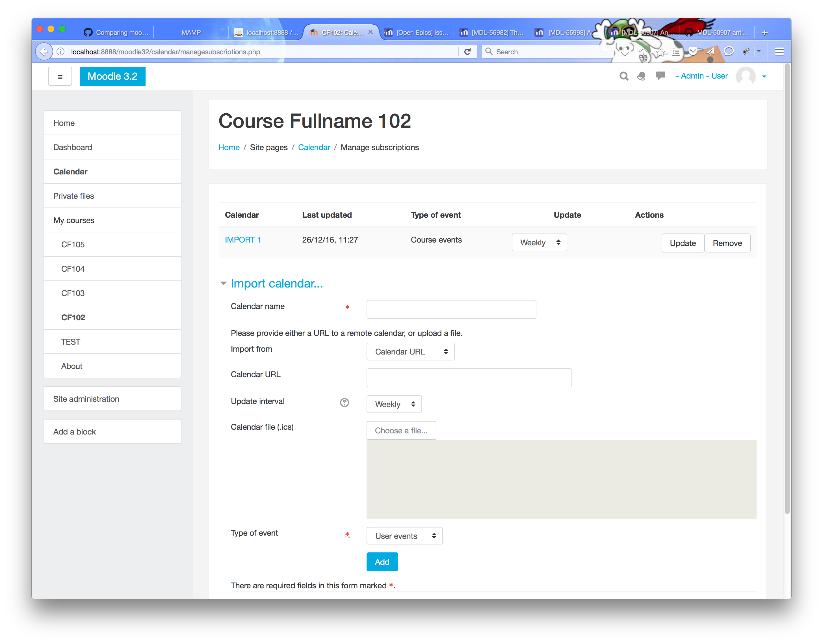823x644 pixels.
Task: Switch to the MDL-56982 tab
Action: tap(491, 33)
